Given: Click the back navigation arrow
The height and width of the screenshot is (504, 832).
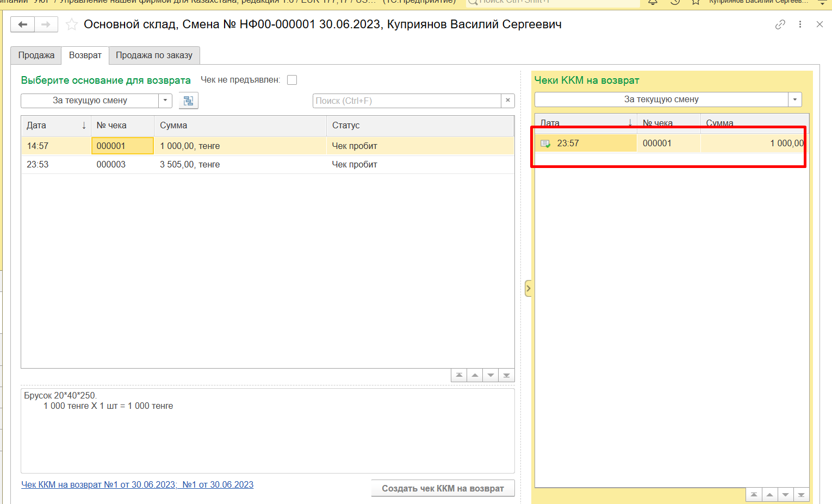Looking at the screenshot, I should [x=23, y=24].
